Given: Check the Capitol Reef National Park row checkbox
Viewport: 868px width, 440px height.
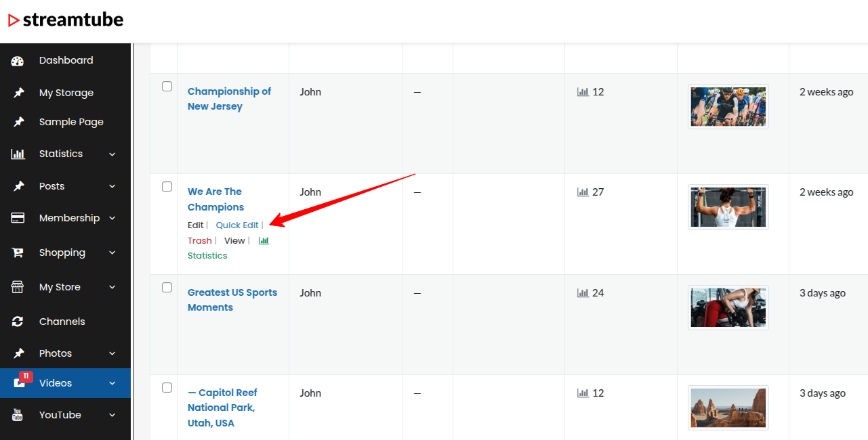Looking at the screenshot, I should tap(167, 388).
